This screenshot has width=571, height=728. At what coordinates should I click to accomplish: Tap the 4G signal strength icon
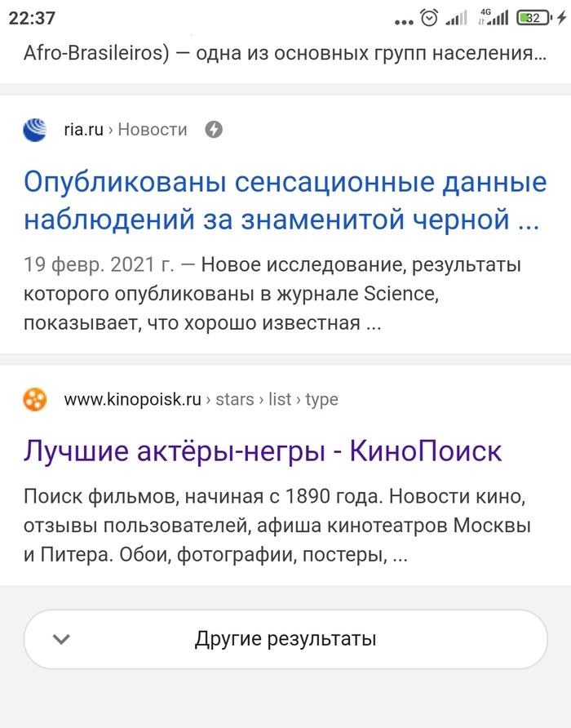[x=494, y=16]
